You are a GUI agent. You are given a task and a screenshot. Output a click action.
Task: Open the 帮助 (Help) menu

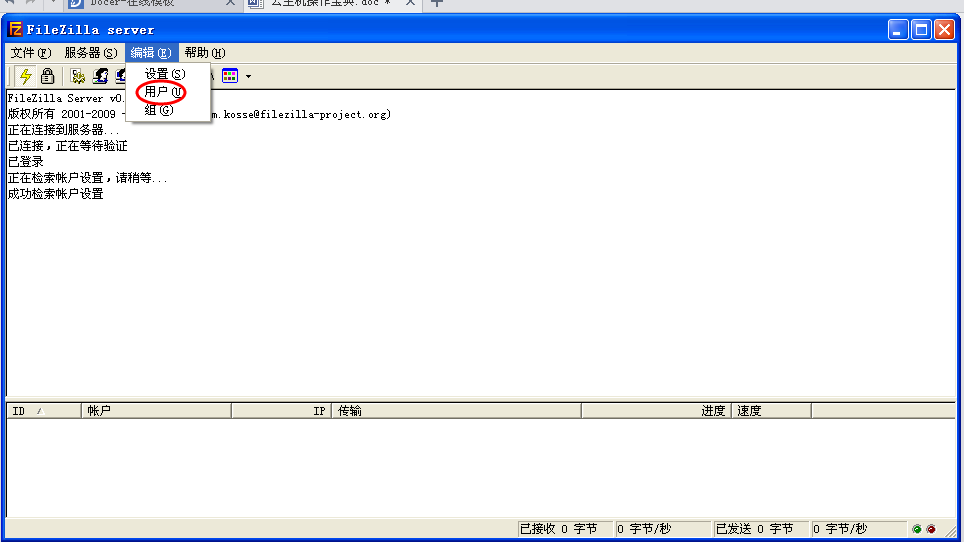[x=204, y=53]
